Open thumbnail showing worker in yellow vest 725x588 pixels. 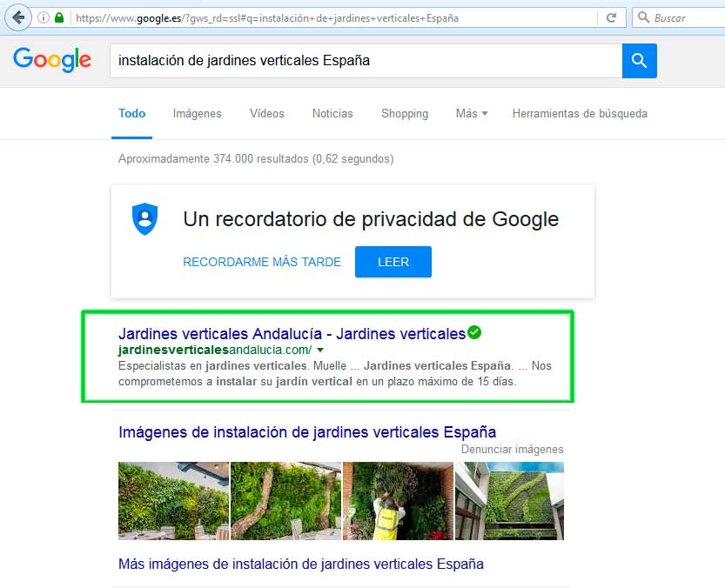click(398, 501)
